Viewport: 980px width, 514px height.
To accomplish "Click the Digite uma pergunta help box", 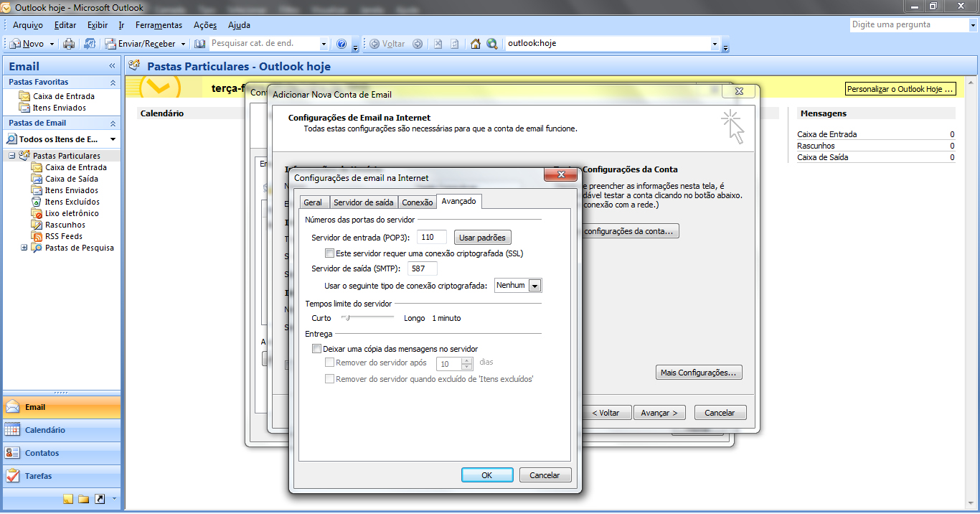I will (x=908, y=25).
